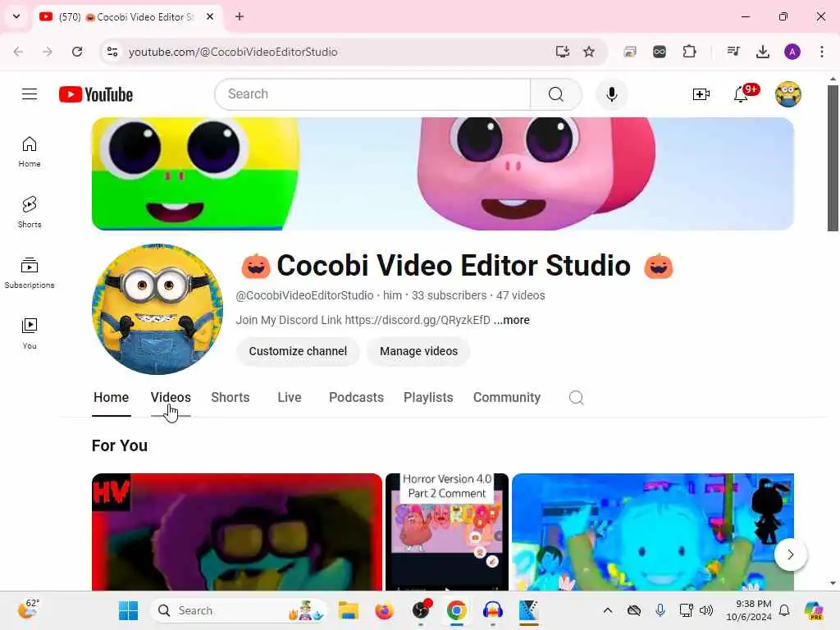Switch to the Videos tab

(x=171, y=398)
